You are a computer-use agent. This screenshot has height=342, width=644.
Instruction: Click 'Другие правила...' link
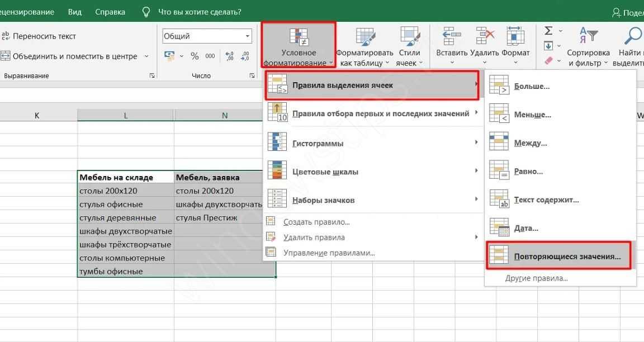(536, 278)
